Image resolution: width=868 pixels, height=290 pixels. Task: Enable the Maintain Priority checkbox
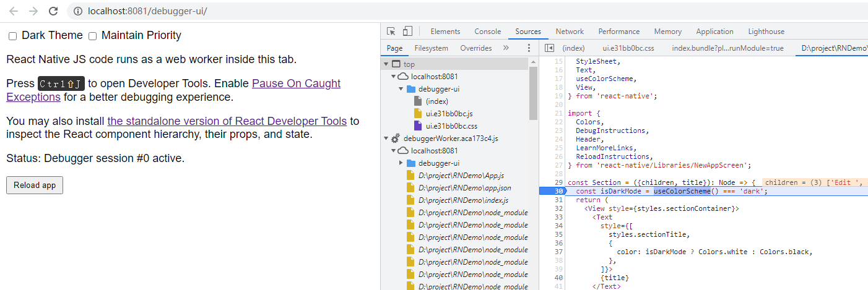(x=92, y=36)
